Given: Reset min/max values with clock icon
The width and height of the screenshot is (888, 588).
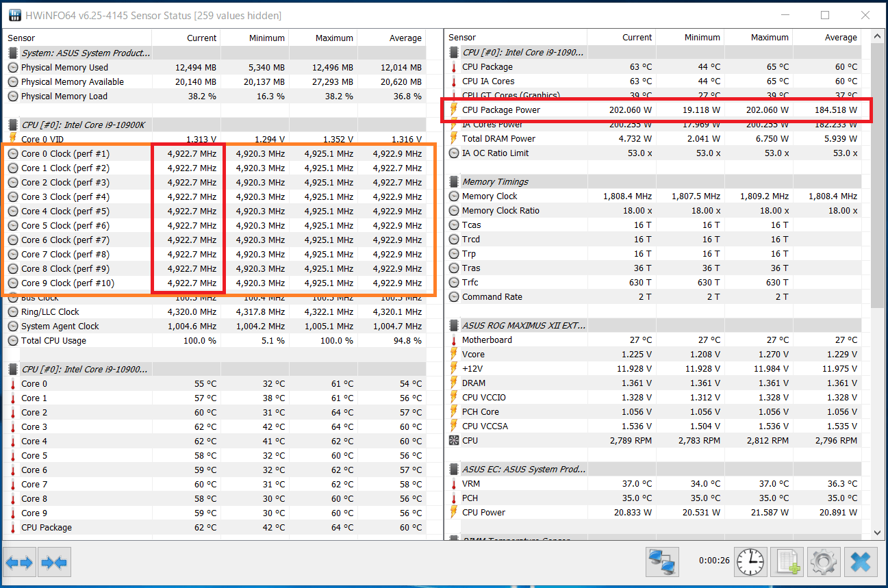Looking at the screenshot, I should point(751,563).
